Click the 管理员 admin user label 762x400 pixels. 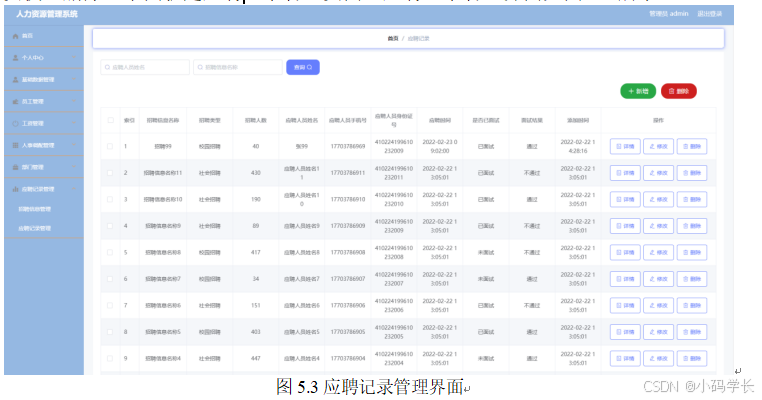pyautogui.click(x=669, y=14)
